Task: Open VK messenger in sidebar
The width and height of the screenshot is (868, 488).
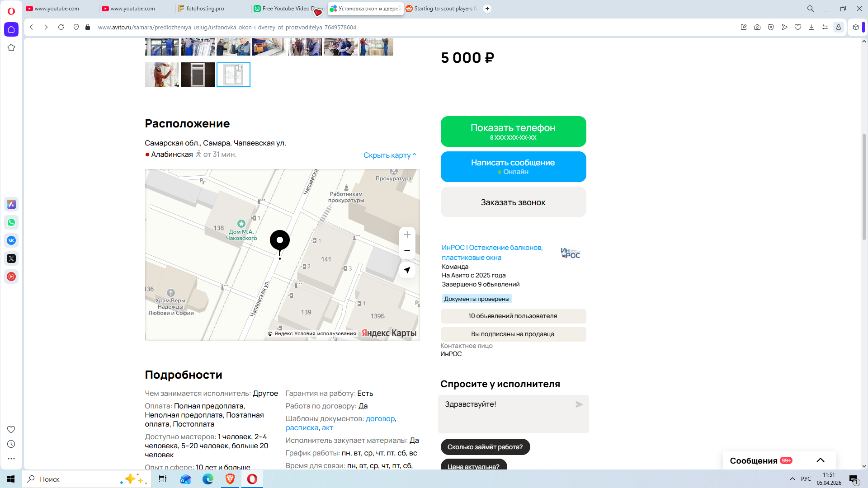Action: point(11,240)
